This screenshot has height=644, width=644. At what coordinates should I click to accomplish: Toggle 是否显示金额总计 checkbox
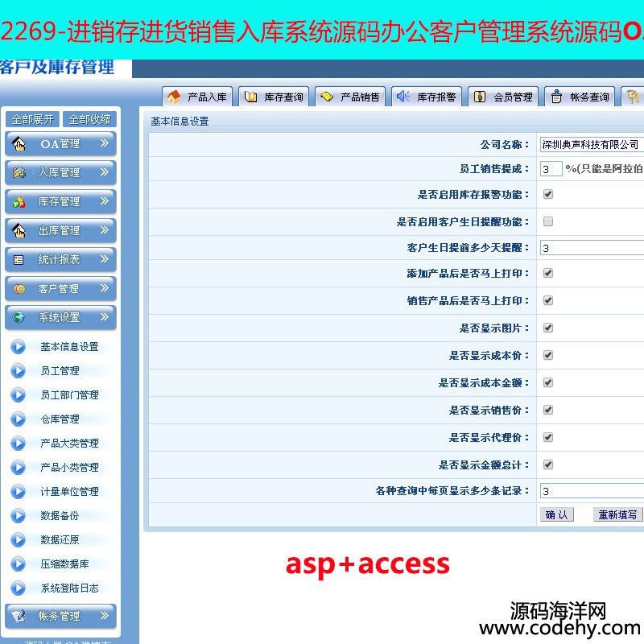[x=548, y=464]
